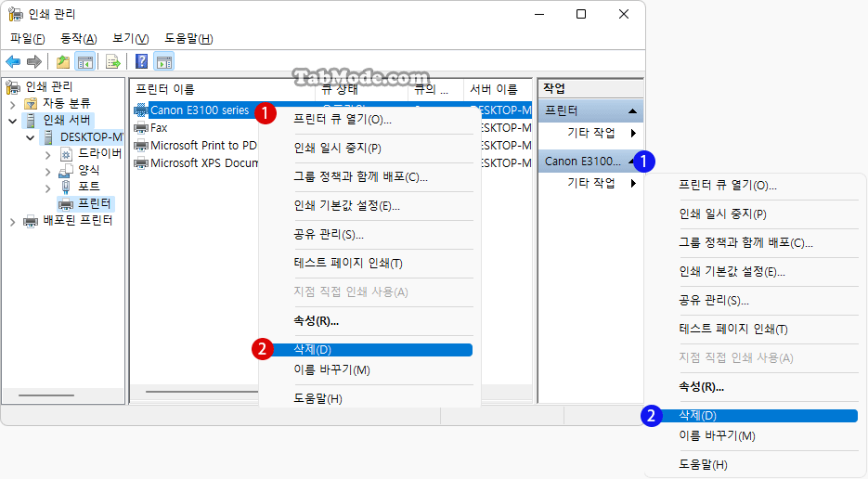Click the Fax printer icon
868x479 pixels.
141,128
